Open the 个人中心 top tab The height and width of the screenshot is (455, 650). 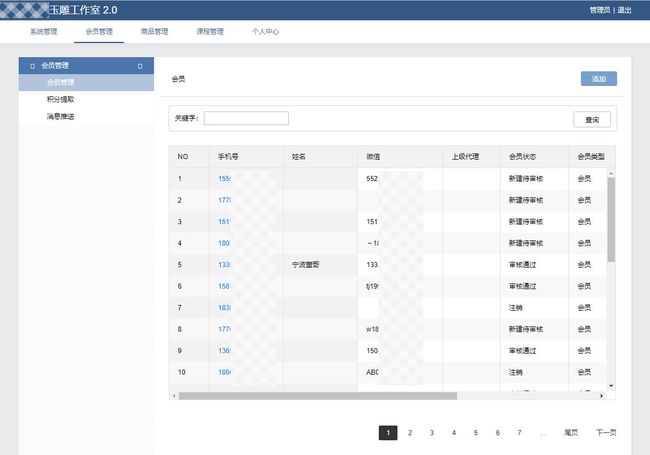(265, 31)
